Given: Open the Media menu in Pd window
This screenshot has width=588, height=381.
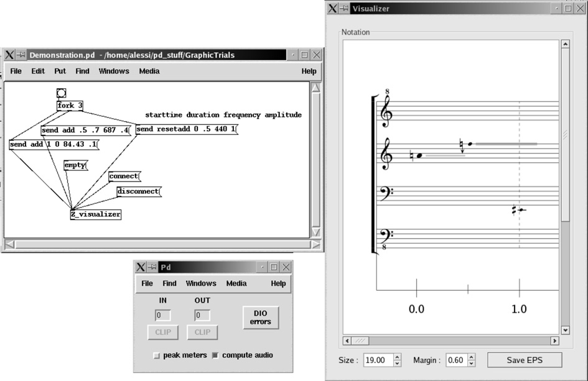Looking at the screenshot, I should [x=236, y=283].
